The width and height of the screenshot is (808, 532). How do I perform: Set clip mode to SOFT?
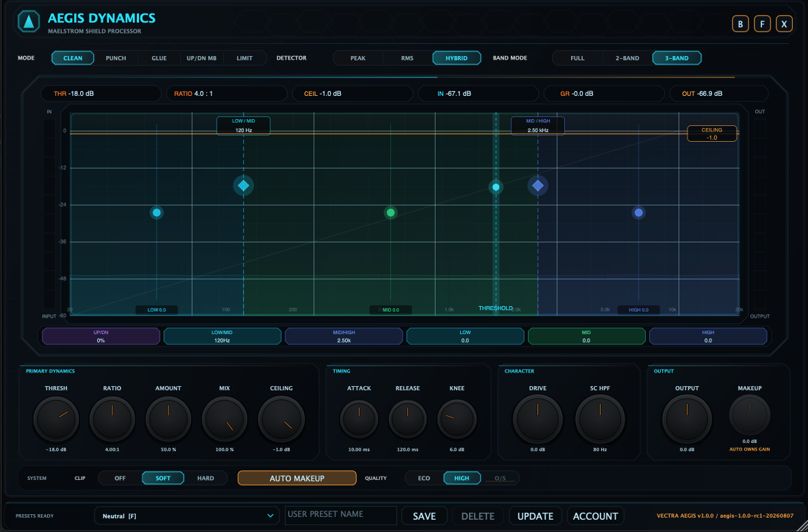pos(164,478)
